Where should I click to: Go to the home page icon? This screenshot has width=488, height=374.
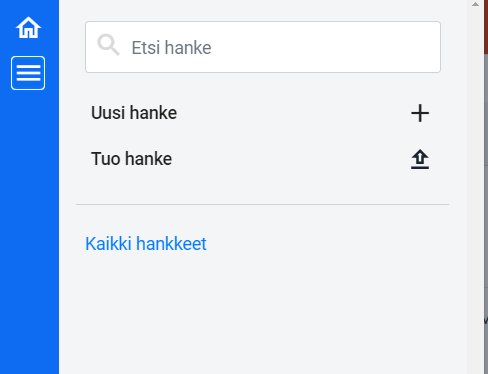[28, 28]
